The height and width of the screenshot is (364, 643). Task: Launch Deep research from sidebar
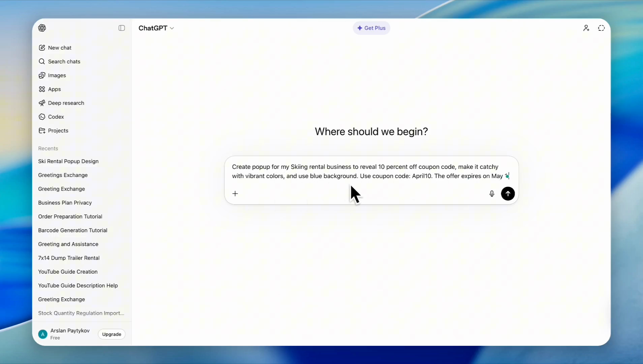click(66, 103)
